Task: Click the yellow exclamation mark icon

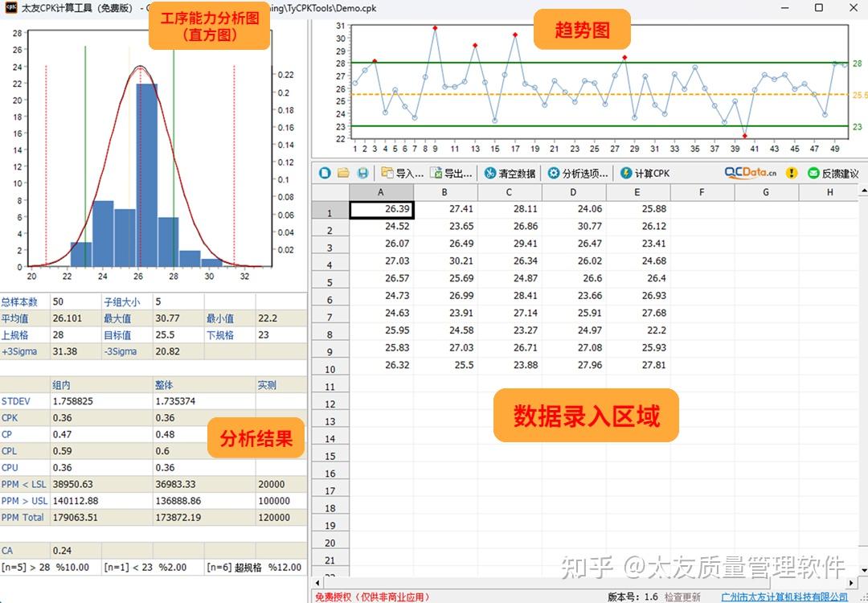Action: point(792,173)
